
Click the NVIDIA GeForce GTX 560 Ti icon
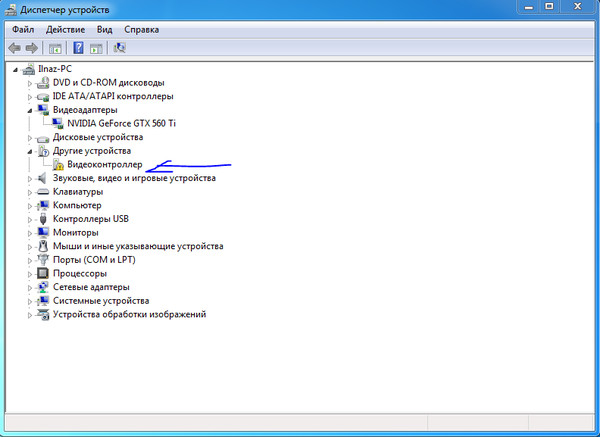point(57,124)
